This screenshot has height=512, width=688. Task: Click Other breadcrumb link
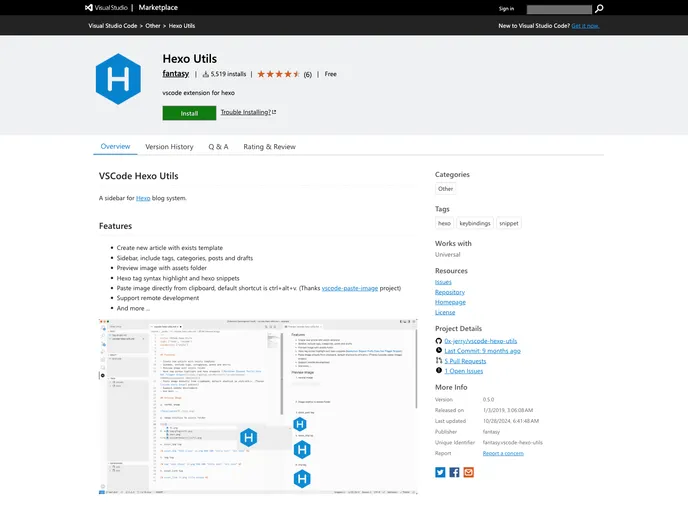pyautogui.click(x=153, y=26)
